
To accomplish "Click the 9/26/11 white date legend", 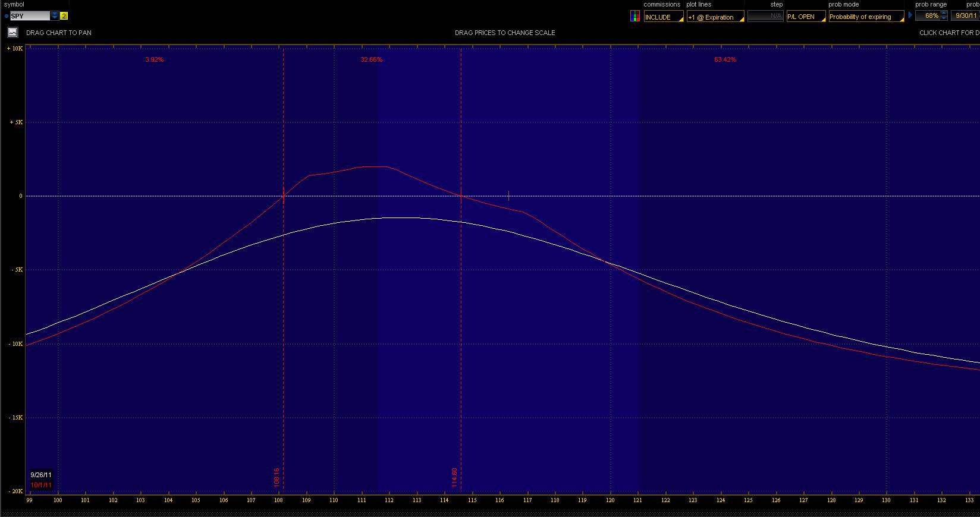I will (41, 475).
